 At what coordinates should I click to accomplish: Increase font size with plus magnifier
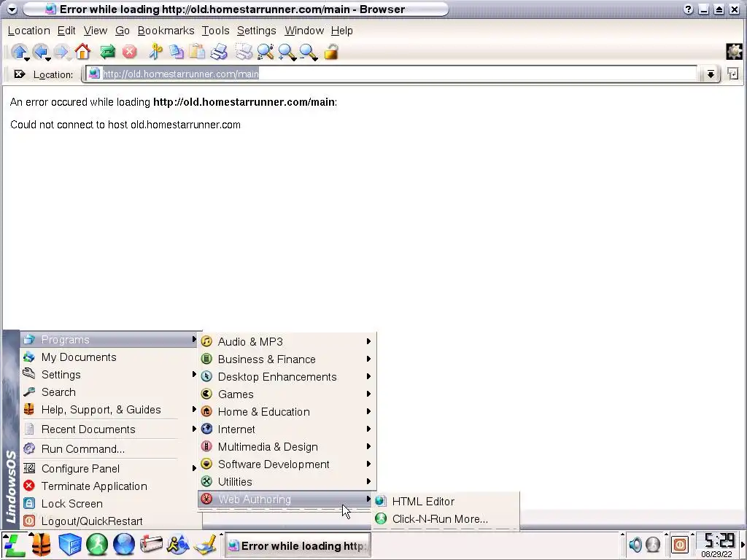coord(287,52)
